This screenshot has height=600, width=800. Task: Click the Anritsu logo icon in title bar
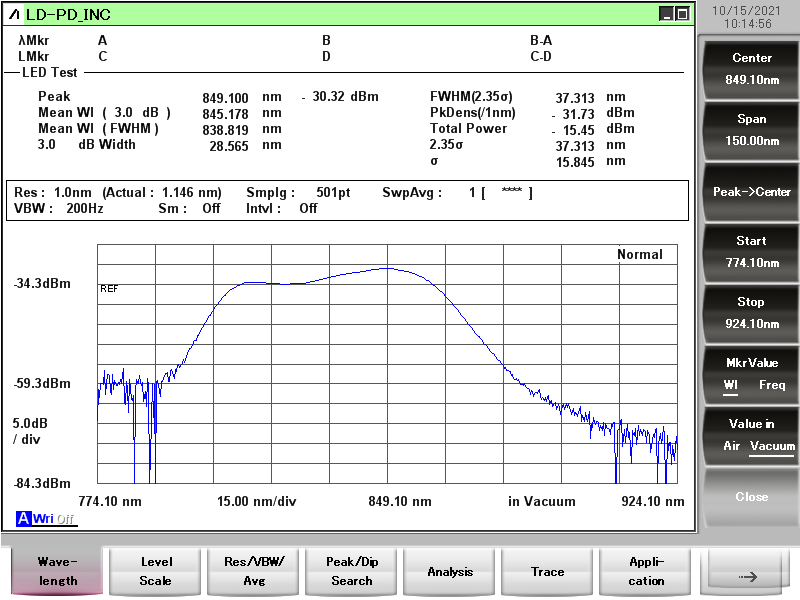tap(13, 14)
